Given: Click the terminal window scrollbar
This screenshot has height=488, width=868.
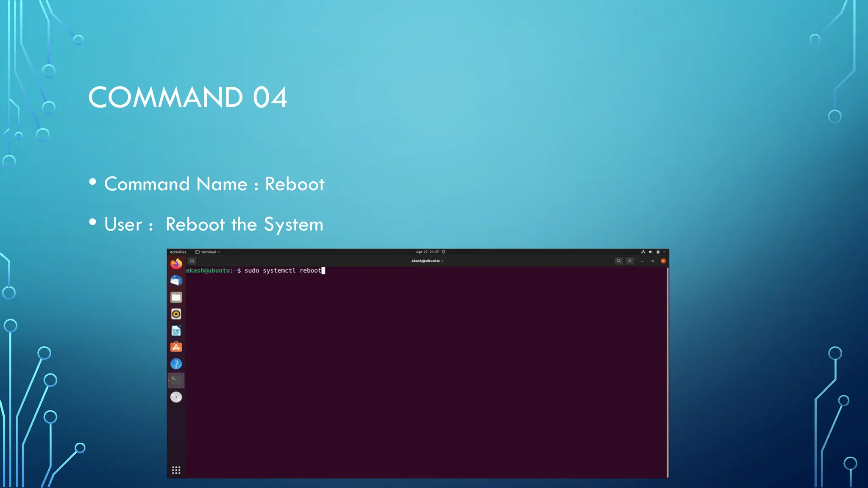Looking at the screenshot, I should point(668,372).
